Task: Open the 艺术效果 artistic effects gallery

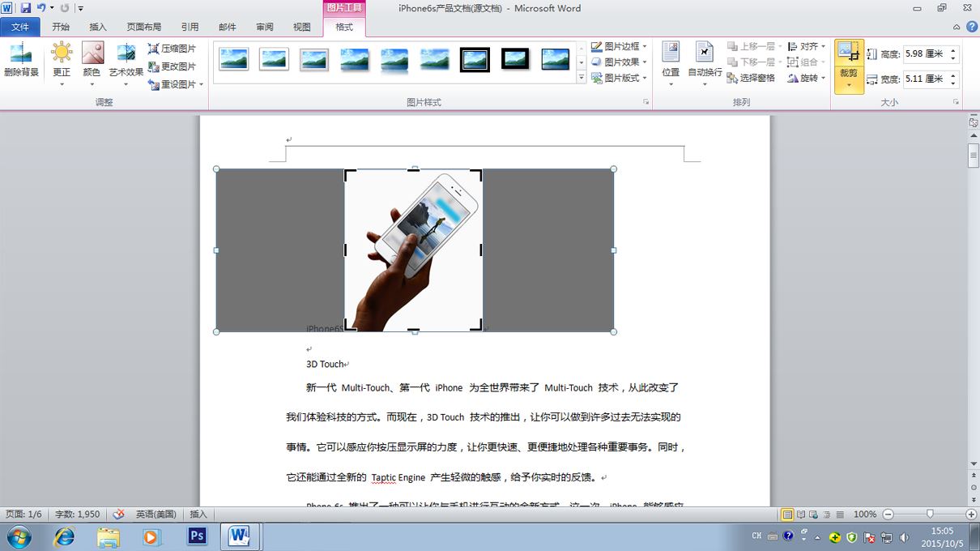Action: tap(126, 63)
